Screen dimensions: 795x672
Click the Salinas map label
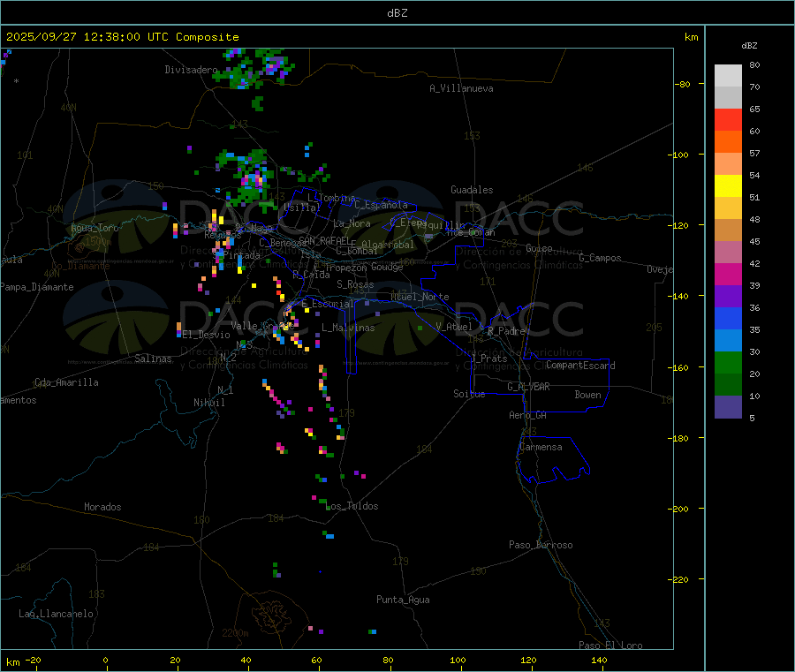pos(153,359)
